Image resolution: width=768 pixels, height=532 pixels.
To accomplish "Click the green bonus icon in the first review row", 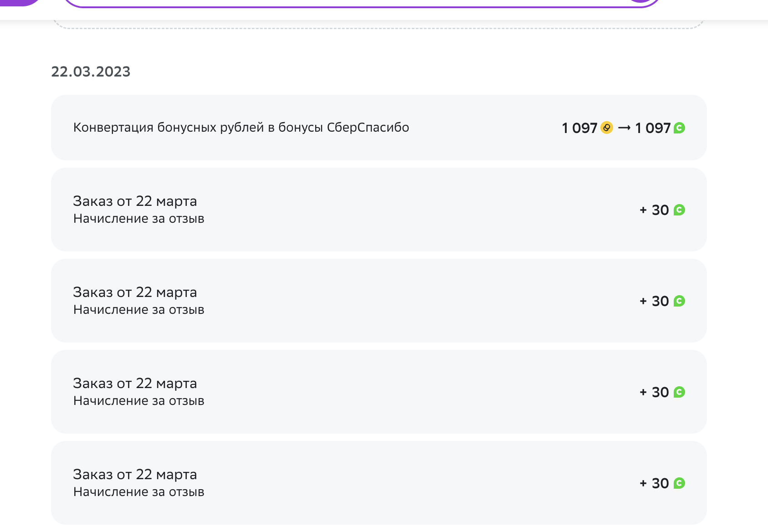I will [679, 210].
